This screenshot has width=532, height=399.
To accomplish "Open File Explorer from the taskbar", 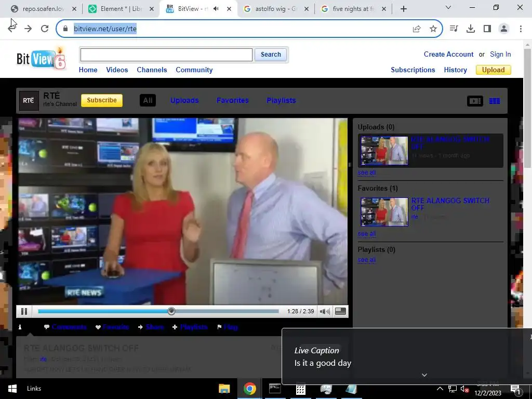I will (x=224, y=389).
